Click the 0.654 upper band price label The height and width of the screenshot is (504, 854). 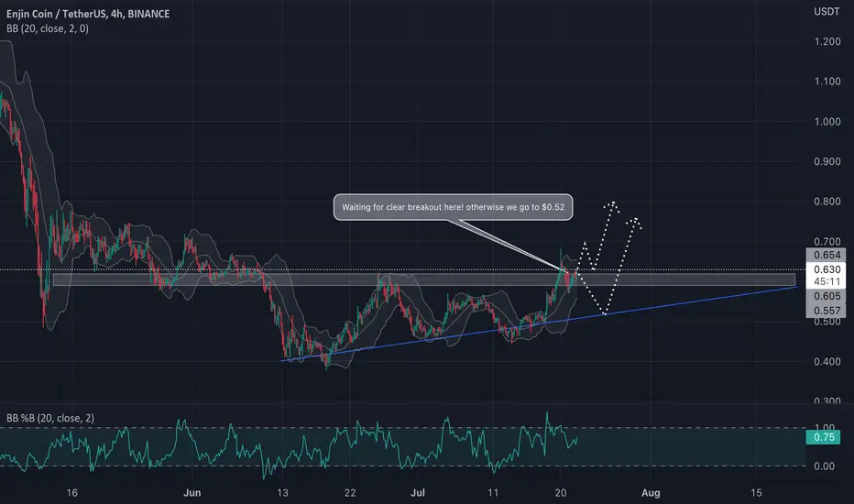coord(826,255)
